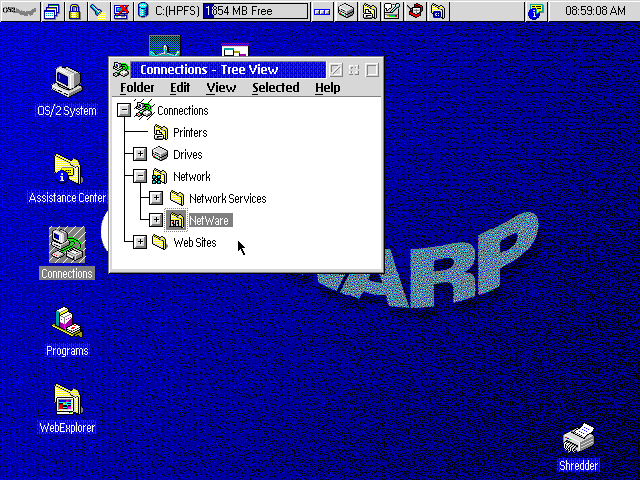Click the "Network Services" label in the tree
The width and height of the screenshot is (640, 480).
click(x=228, y=199)
